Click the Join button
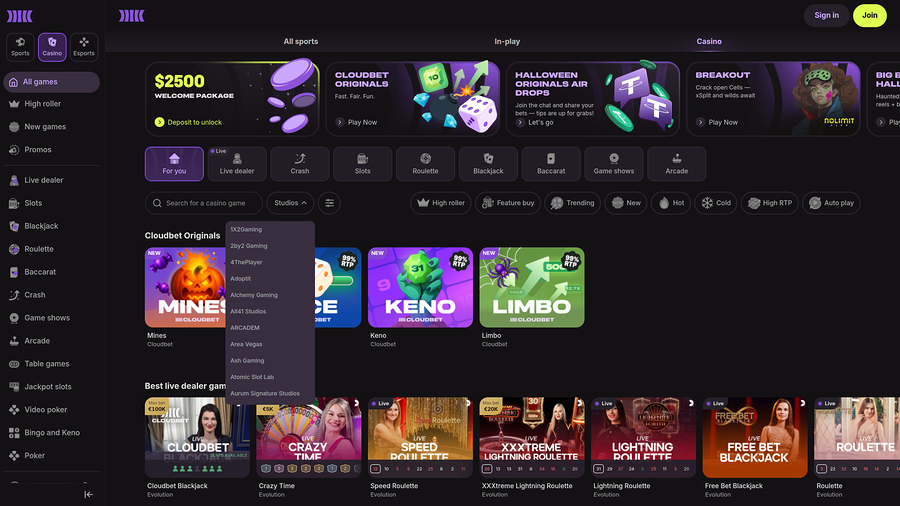900x506 pixels. pos(870,15)
